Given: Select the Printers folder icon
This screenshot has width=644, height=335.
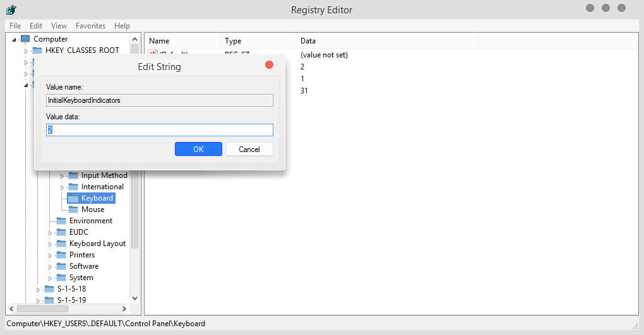Looking at the screenshot, I should point(61,255).
